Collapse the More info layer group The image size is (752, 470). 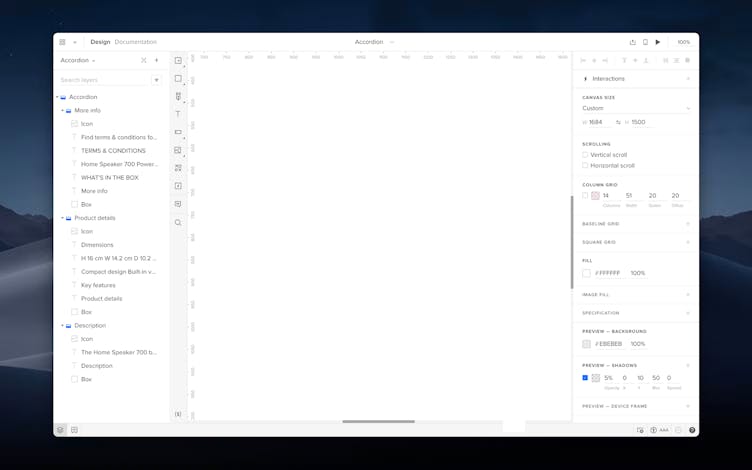[62, 110]
